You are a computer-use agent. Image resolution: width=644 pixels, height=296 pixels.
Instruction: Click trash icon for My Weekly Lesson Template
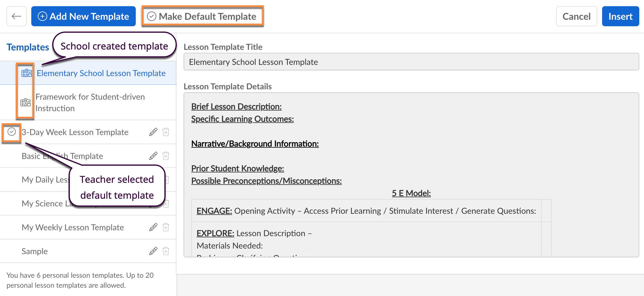coord(166,227)
